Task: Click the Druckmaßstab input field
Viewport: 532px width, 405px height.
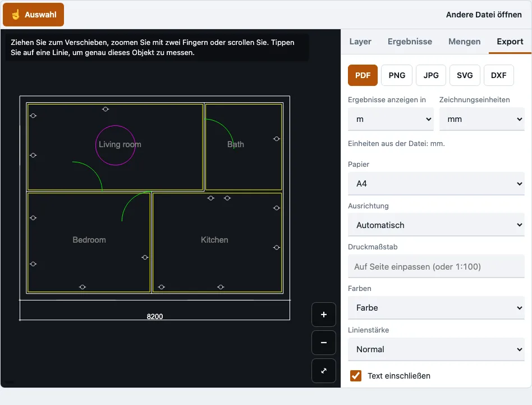Action: click(437, 266)
